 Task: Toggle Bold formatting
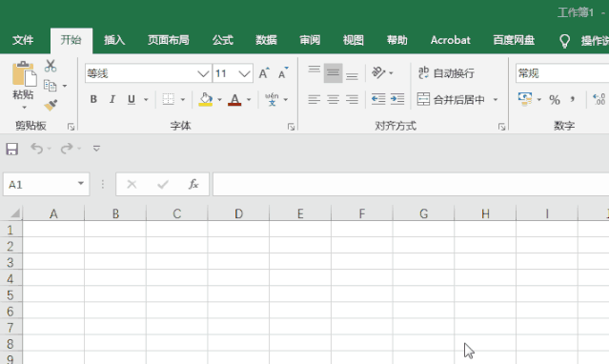tap(93, 99)
